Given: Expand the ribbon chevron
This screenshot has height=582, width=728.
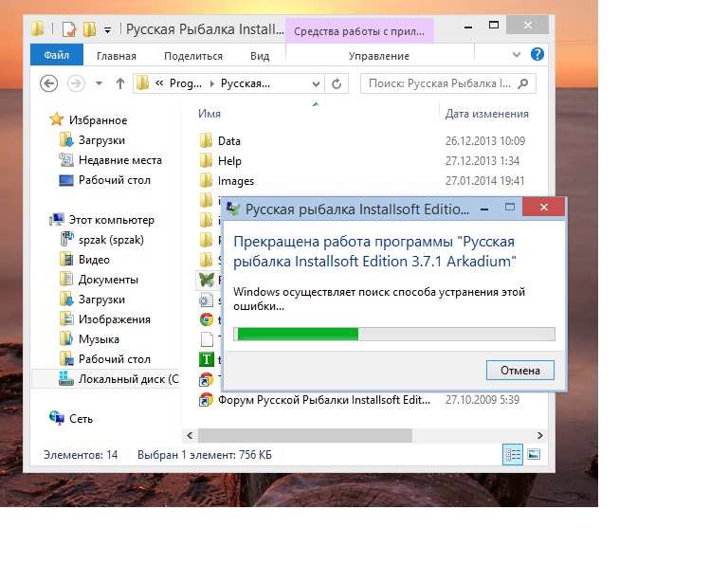Looking at the screenshot, I should click(x=517, y=54).
